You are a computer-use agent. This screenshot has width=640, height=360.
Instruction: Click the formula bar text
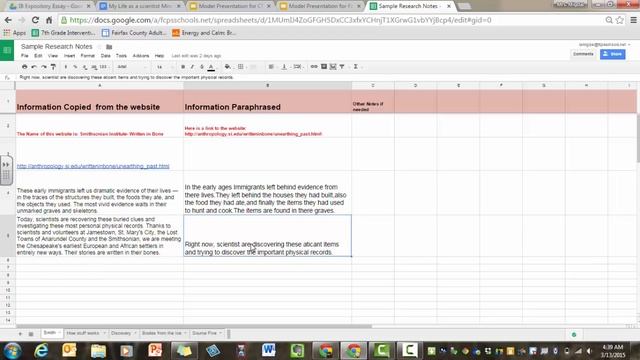(127, 77)
